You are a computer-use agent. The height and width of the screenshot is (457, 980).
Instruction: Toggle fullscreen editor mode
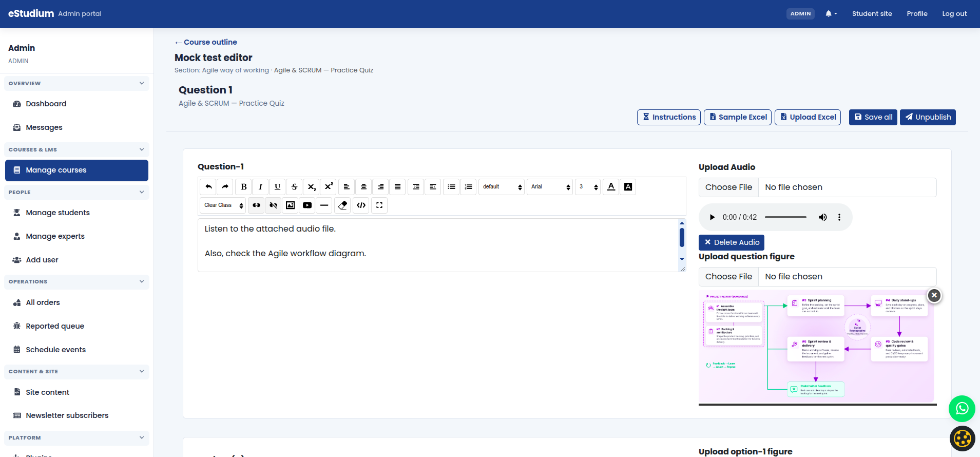coord(379,205)
